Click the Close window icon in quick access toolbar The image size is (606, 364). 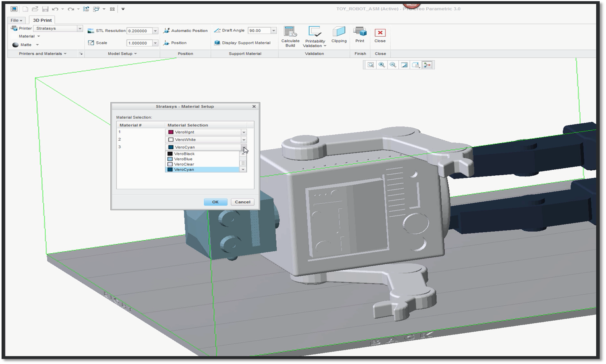112,9
